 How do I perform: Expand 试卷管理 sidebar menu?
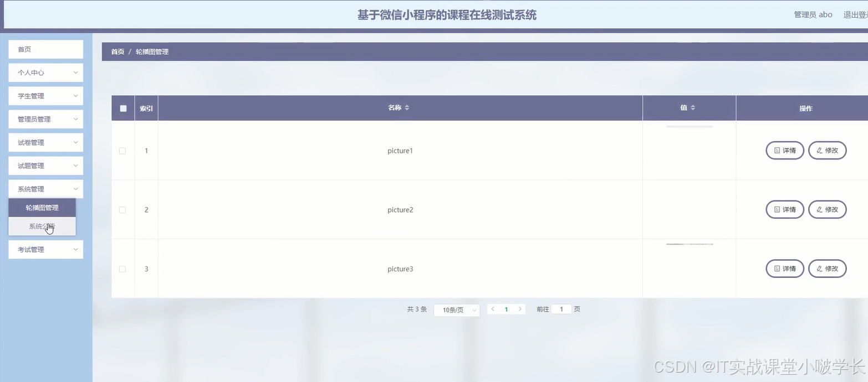pyautogui.click(x=46, y=142)
